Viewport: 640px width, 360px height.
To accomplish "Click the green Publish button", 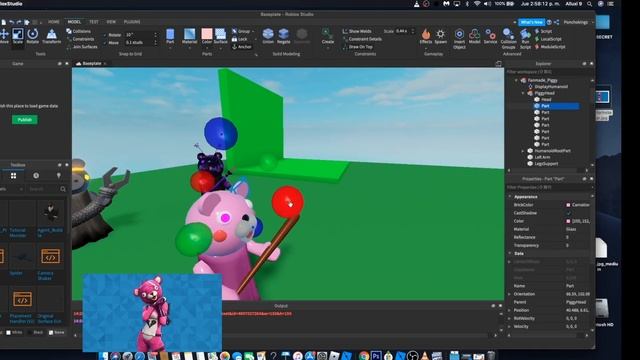I will [24, 120].
